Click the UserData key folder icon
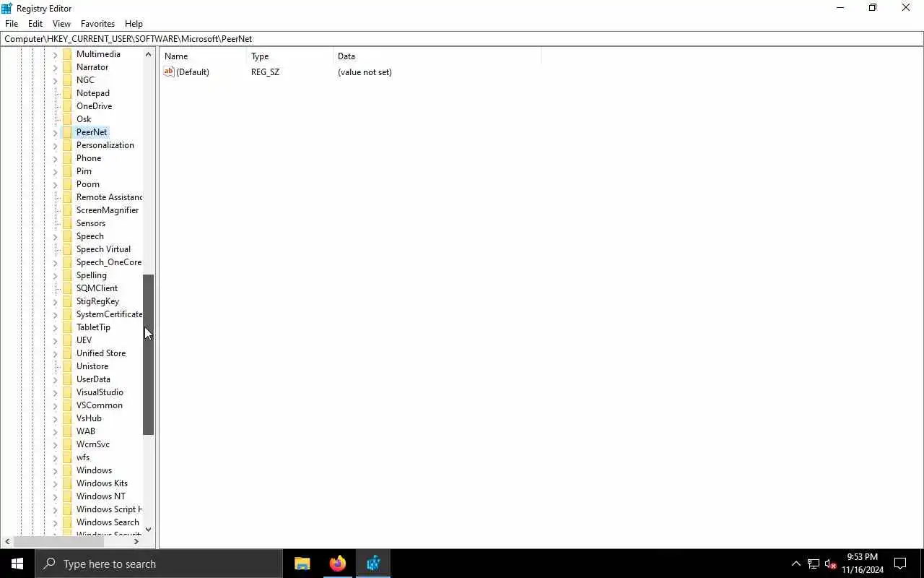The image size is (924, 578). pyautogui.click(x=67, y=379)
